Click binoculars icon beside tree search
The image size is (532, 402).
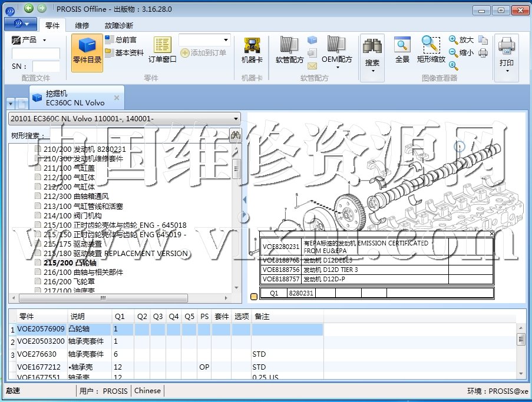click(x=235, y=135)
